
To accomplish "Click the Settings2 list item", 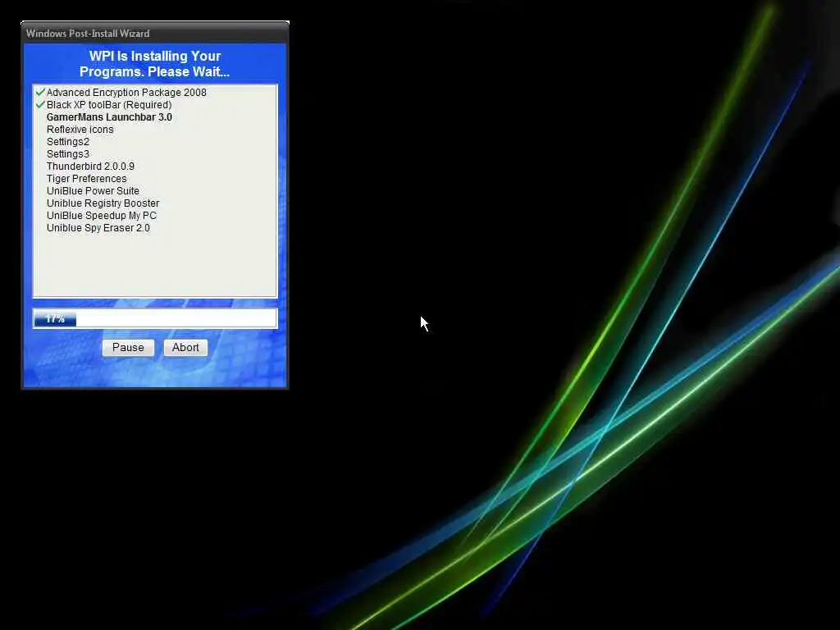I will click(x=68, y=141).
